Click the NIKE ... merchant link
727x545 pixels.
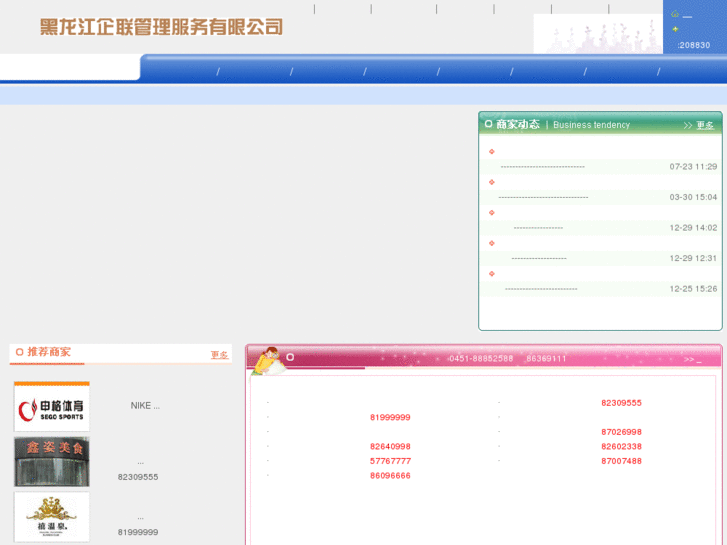coord(145,406)
